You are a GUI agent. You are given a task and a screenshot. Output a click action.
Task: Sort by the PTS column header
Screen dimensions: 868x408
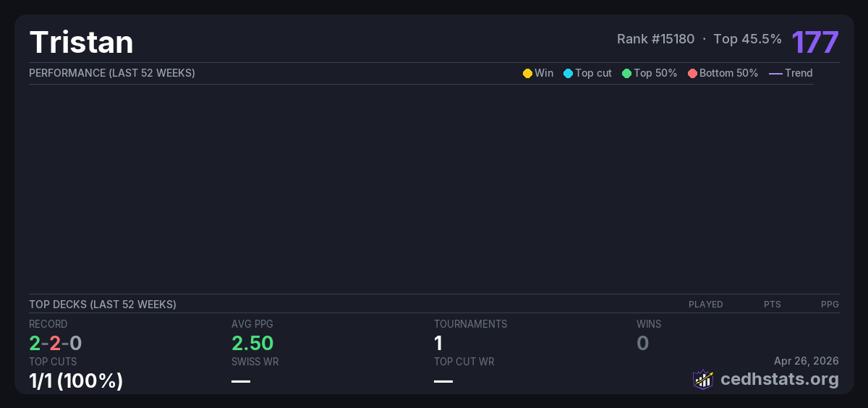coord(772,305)
